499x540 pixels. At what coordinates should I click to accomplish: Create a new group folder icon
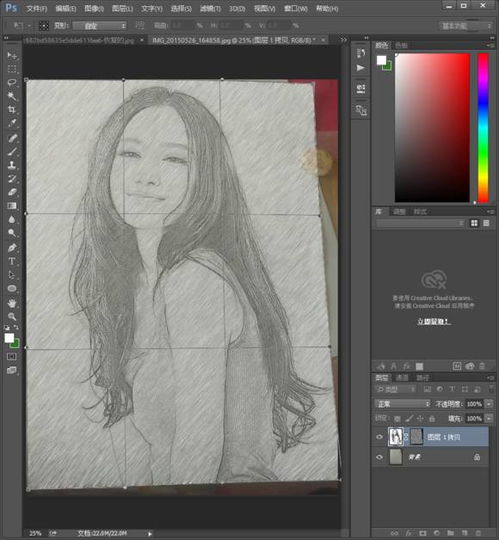pos(450,533)
